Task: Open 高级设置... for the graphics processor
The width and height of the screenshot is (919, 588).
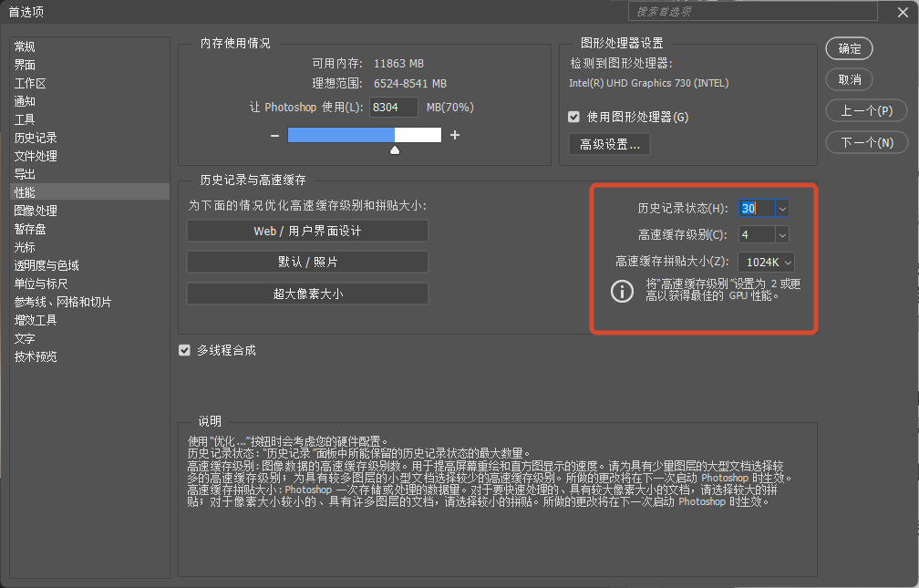Action: point(610,144)
